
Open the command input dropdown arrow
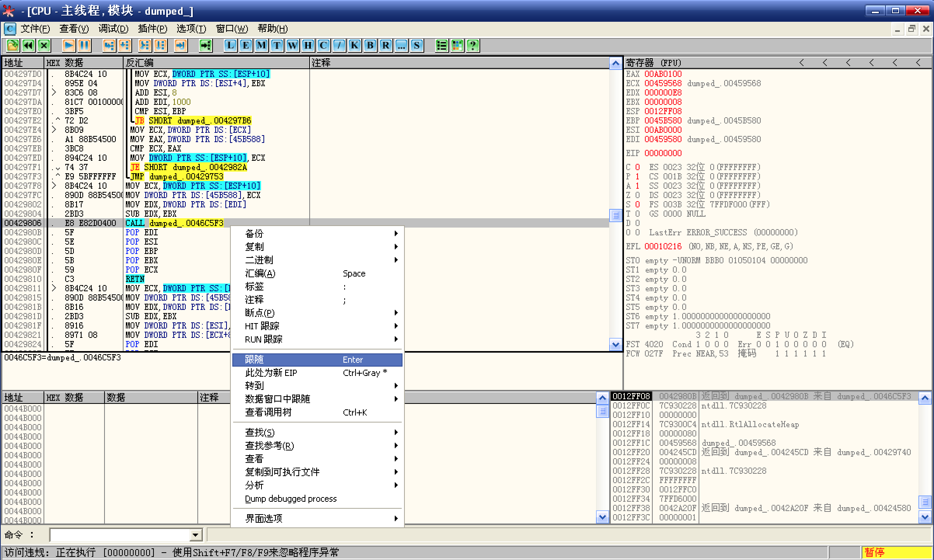click(196, 535)
